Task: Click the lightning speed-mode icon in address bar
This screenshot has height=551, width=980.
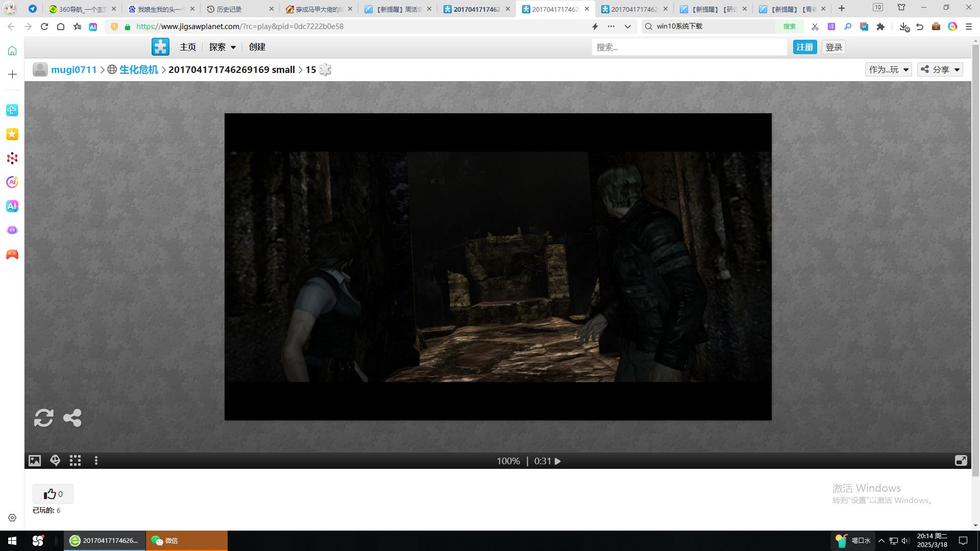Action: pyautogui.click(x=595, y=27)
